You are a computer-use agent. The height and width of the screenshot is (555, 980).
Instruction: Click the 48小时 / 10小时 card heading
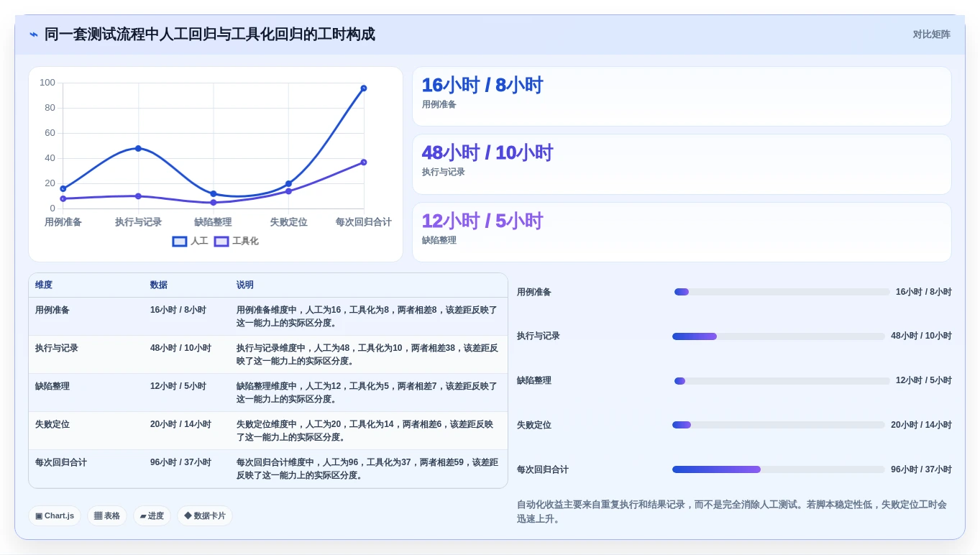point(487,152)
